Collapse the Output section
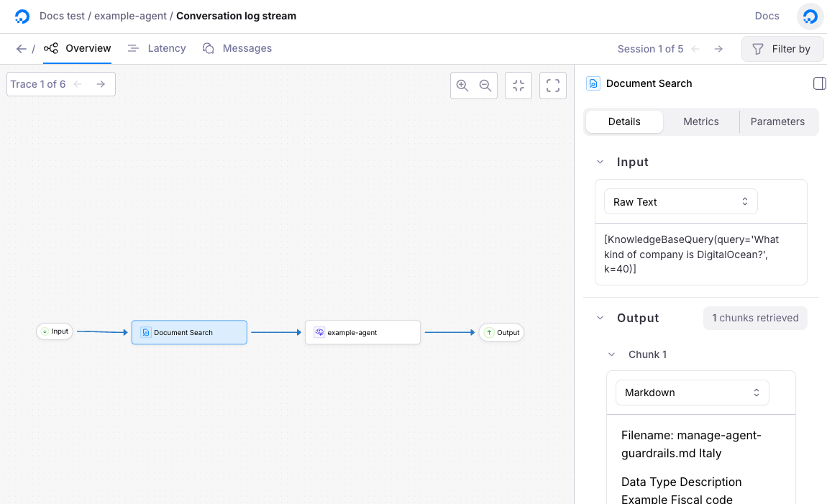 point(600,318)
